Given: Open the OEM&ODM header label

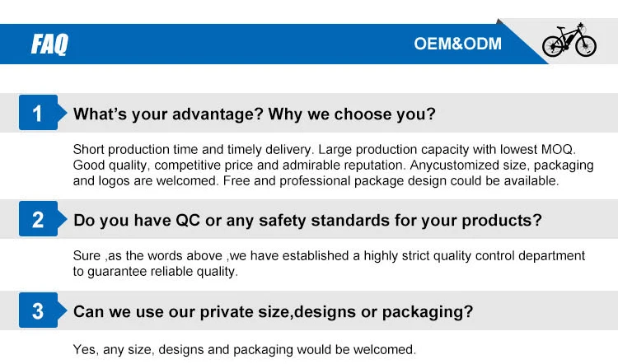Looking at the screenshot, I should (x=457, y=44).
